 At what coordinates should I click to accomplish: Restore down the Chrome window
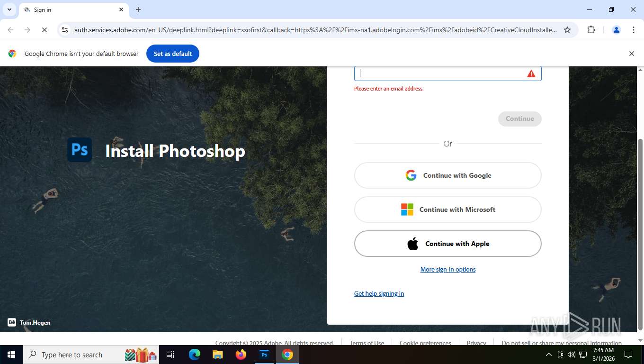point(611,9)
